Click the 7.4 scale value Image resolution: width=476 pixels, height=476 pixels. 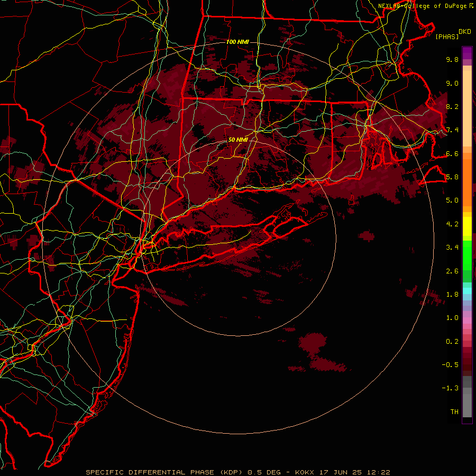tap(452, 130)
